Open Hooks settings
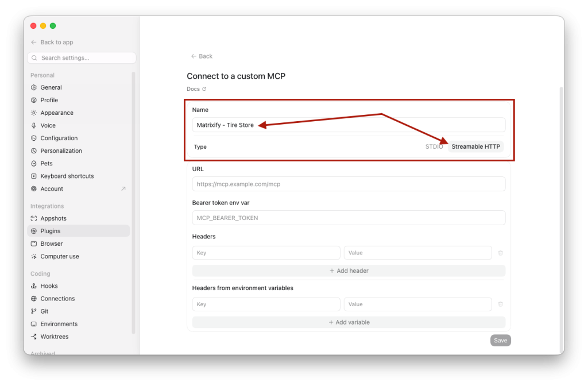 (79, 286)
